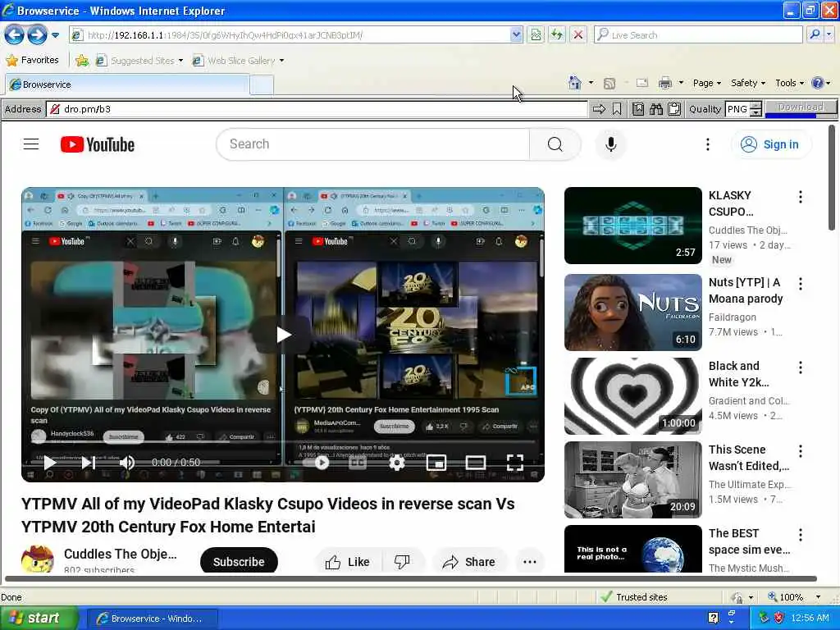Viewport: 840px width, 630px height.
Task: Click Add to Favorites Bar icon
Action: point(82,61)
